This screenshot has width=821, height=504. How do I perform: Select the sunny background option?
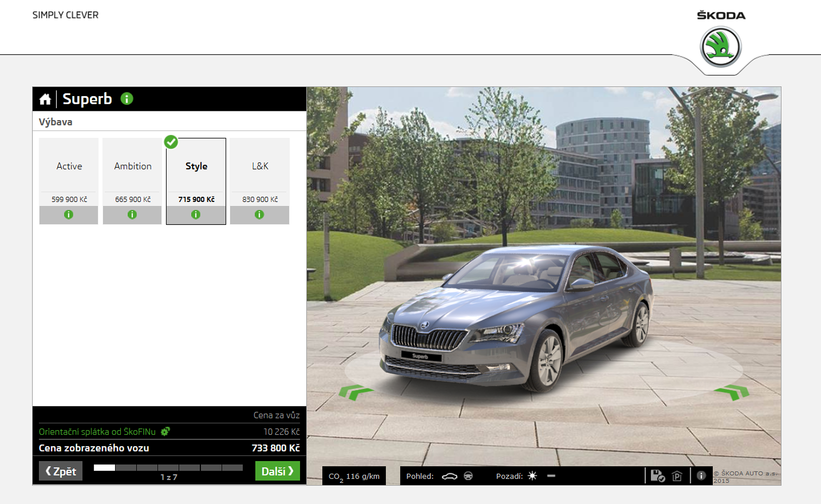tap(532, 476)
